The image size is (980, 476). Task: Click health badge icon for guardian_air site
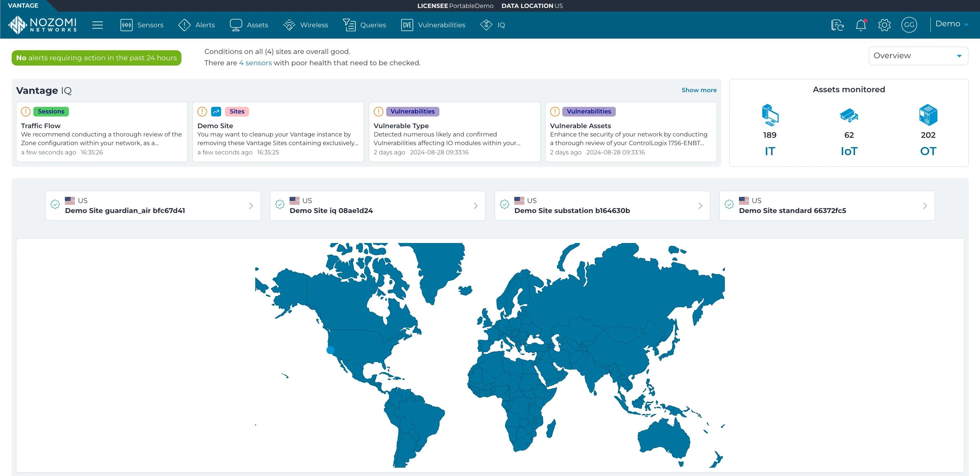(55, 205)
